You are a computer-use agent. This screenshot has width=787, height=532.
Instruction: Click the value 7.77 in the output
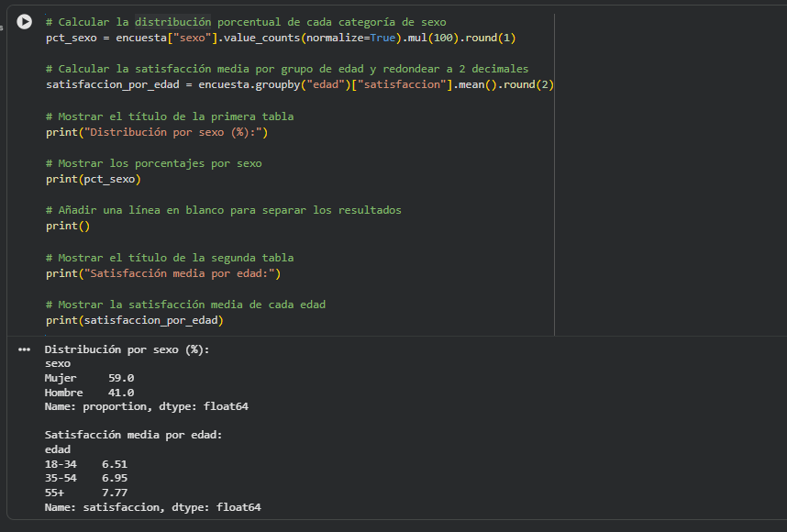pos(115,493)
